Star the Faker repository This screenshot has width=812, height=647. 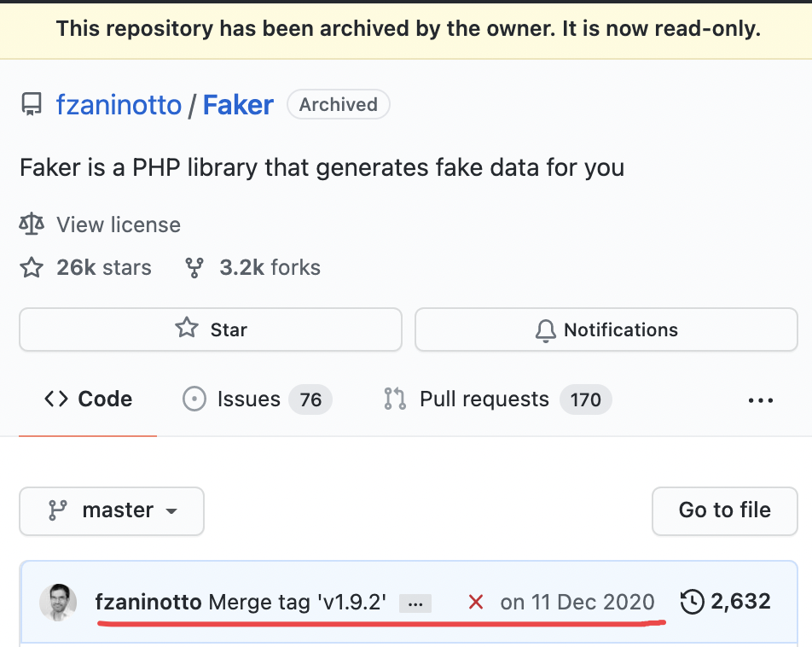coord(210,329)
